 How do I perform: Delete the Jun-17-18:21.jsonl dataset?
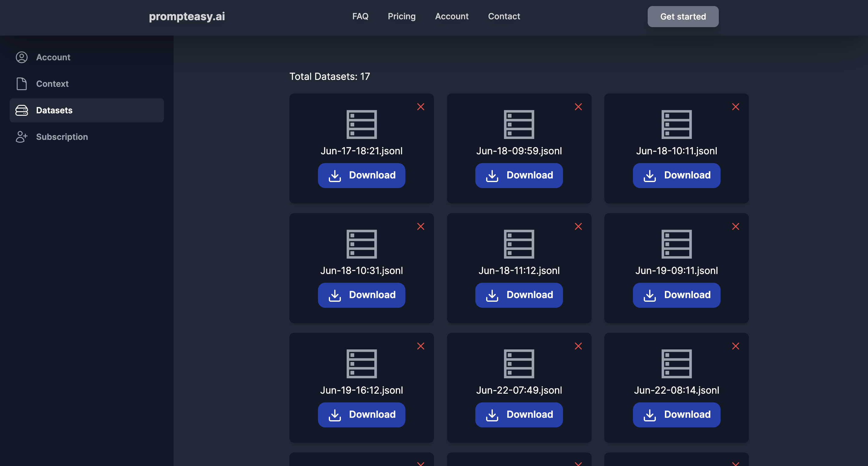click(x=420, y=107)
